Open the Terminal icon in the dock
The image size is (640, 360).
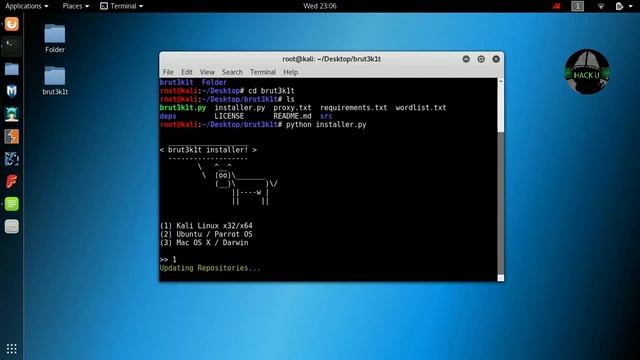pyautogui.click(x=11, y=47)
